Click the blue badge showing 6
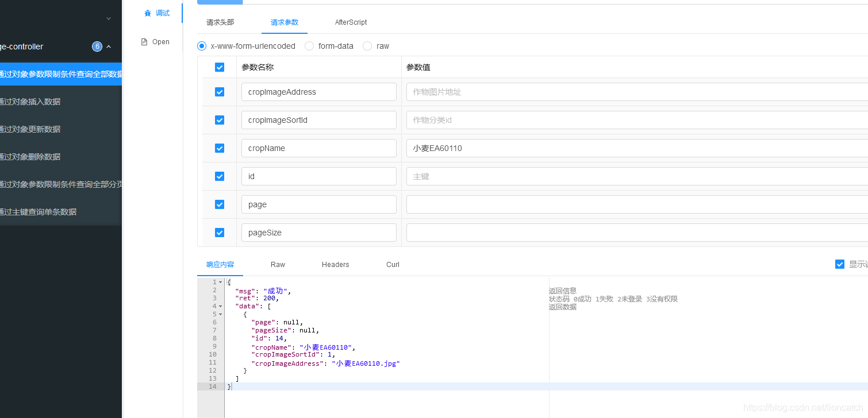This screenshot has width=868, height=418. (97, 47)
